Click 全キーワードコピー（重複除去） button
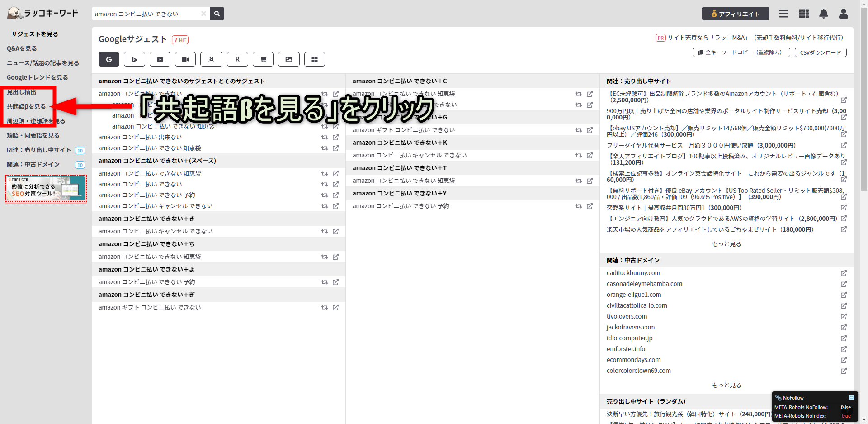This screenshot has width=868, height=424. (x=741, y=52)
